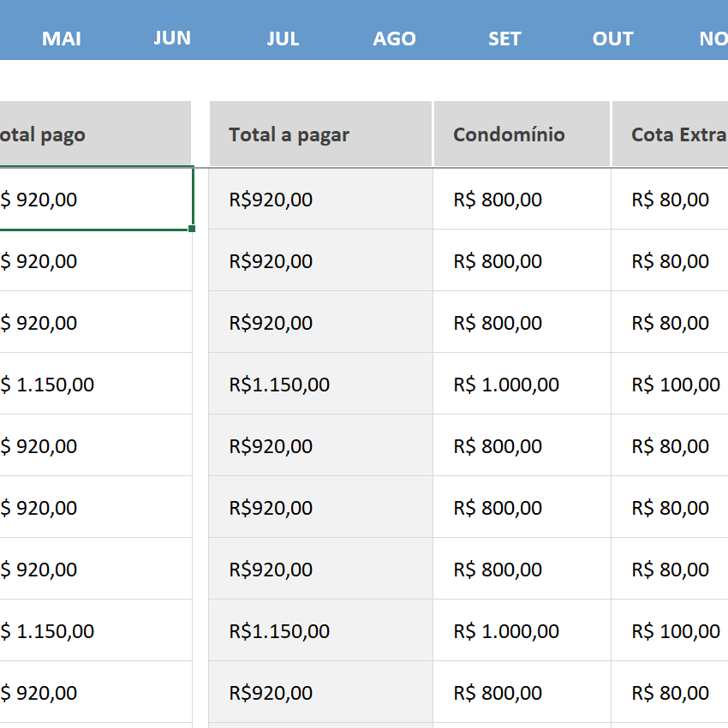This screenshot has width=728, height=728.
Task: Select the R$1.150,00 value in Total a pagar
Action: (278, 384)
